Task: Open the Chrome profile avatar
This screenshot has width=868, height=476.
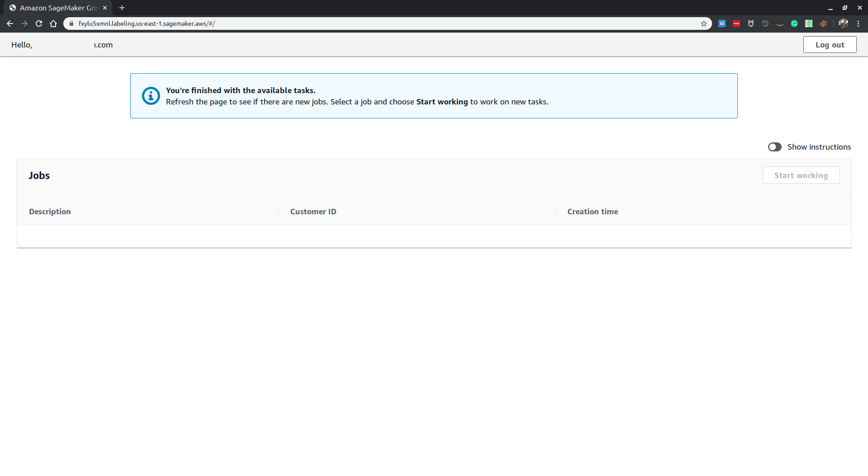Action: [843, 24]
